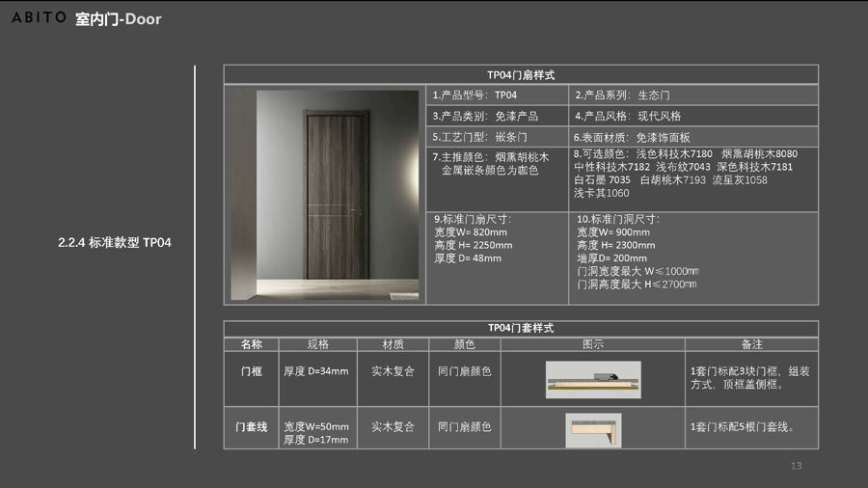Viewport: 868px width, 488px height.
Task: Select the 室内门-Door slide title
Action: [x=119, y=18]
